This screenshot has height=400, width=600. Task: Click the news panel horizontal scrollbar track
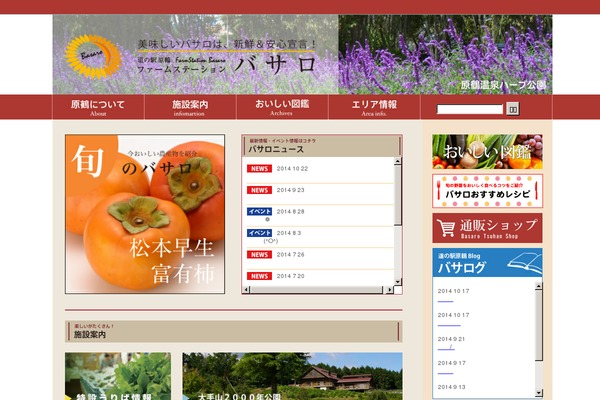click(316, 290)
